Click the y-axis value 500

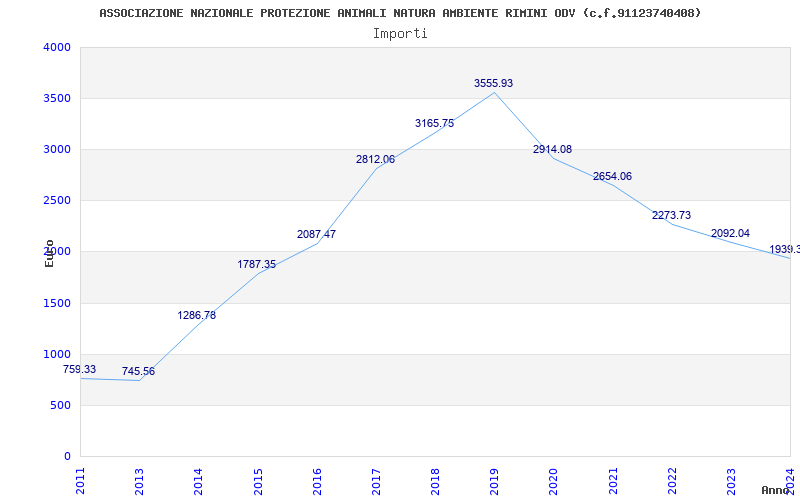[61, 406]
